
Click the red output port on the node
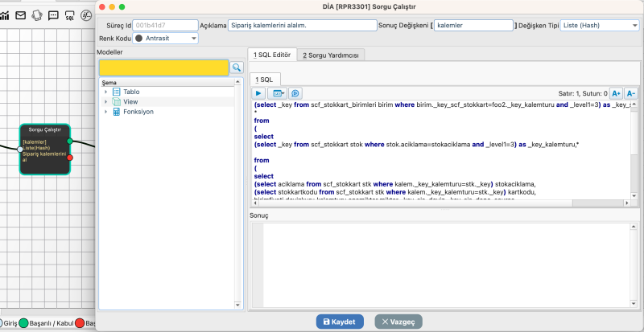(70, 158)
